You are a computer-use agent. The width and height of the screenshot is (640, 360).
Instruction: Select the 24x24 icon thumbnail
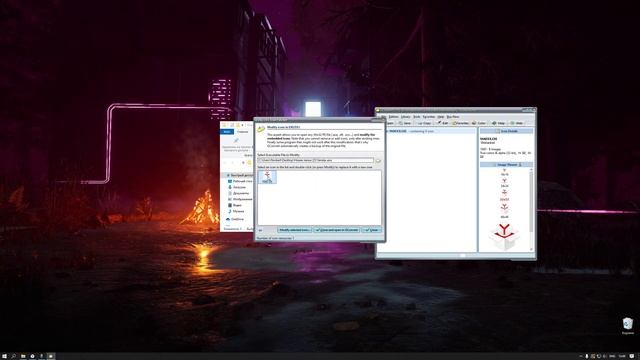click(504, 182)
